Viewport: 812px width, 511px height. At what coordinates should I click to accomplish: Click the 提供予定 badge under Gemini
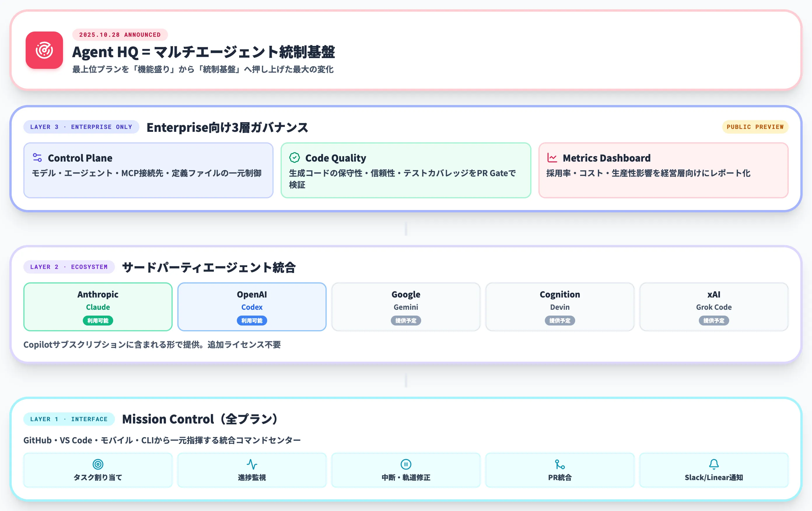pos(406,321)
